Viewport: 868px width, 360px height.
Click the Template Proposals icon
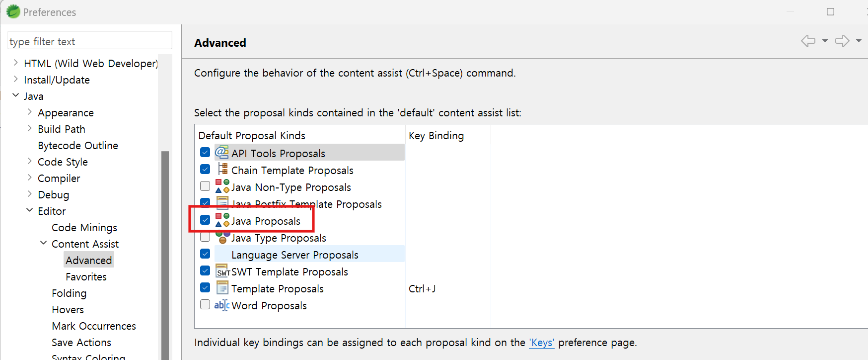222,288
